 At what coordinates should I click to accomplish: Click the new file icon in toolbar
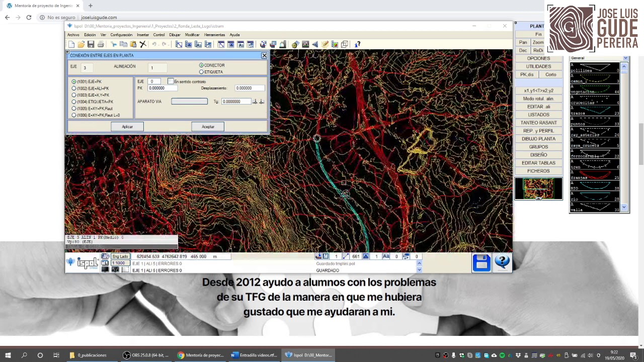coord(71,44)
